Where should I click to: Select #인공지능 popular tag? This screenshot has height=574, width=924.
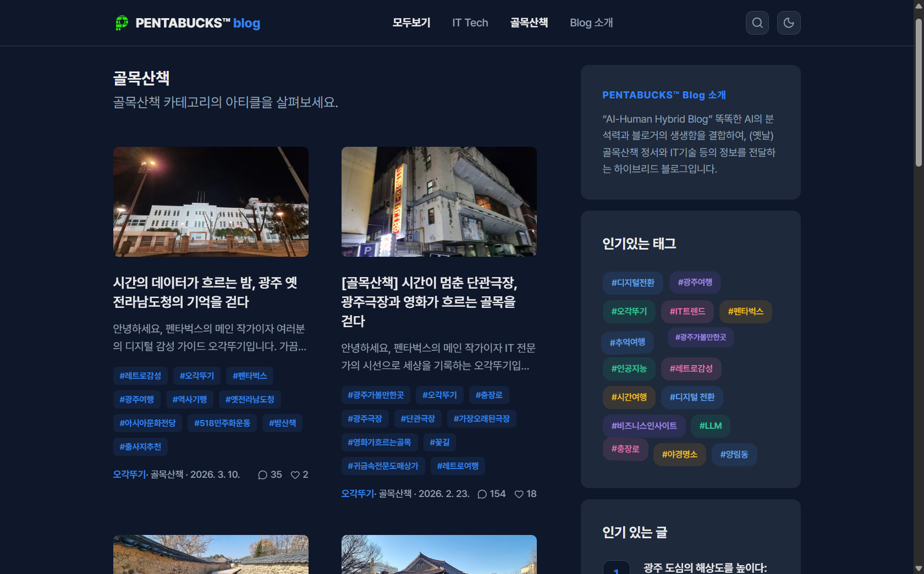click(x=629, y=368)
